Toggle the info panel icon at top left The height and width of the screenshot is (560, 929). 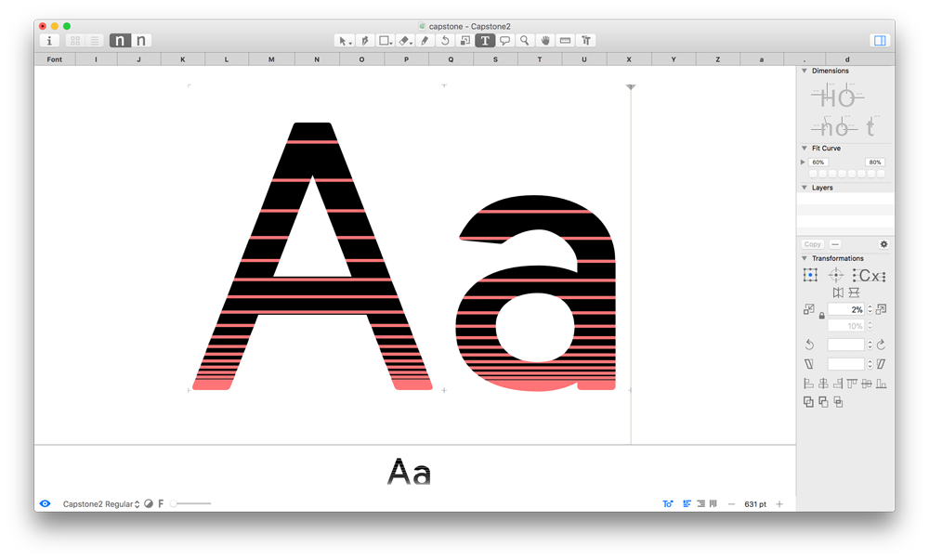[x=48, y=40]
